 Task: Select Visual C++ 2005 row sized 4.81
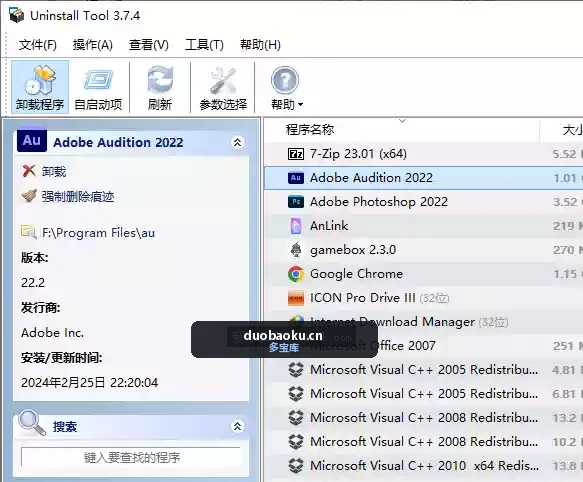pyautogui.click(x=423, y=370)
